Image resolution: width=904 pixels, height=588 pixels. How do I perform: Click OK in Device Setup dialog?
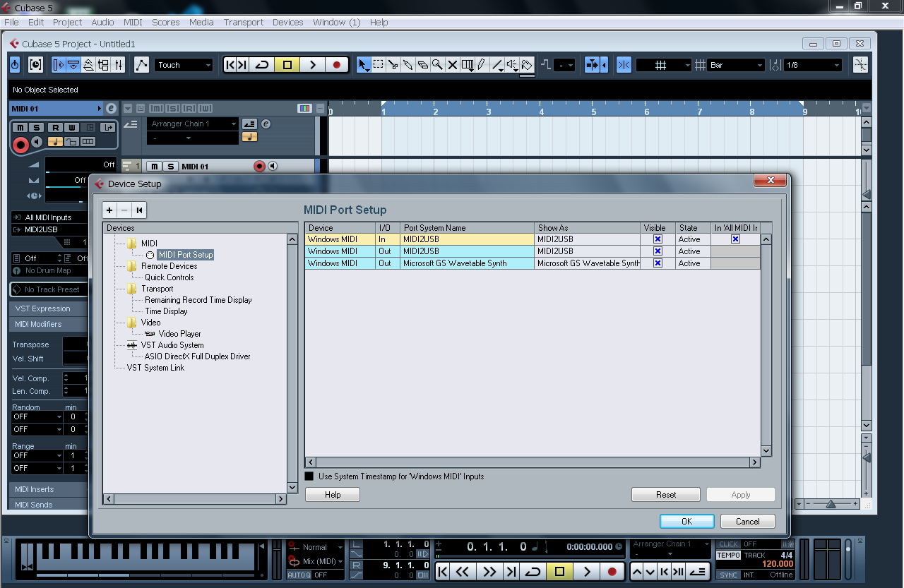(687, 522)
